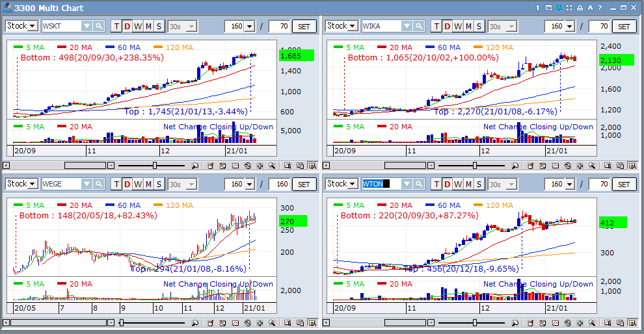The width and height of the screenshot is (644, 334).
Task: Click the search icon beside WSKT code
Action: click(99, 26)
